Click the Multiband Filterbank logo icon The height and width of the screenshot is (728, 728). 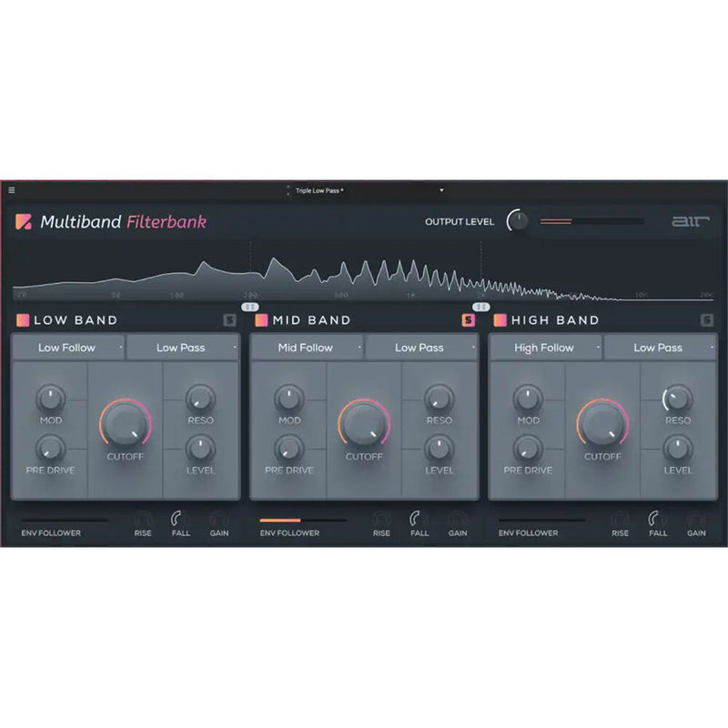[x=25, y=222]
